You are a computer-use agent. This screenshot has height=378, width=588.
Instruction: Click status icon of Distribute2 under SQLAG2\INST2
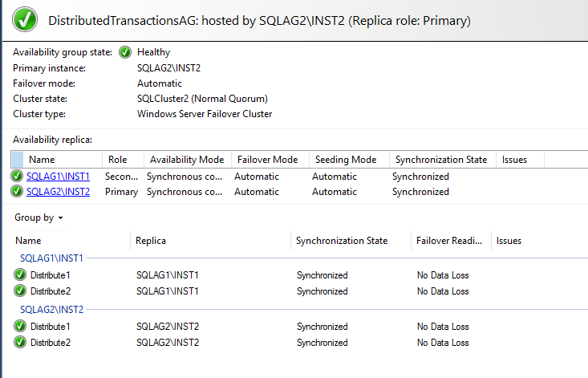tap(20, 343)
